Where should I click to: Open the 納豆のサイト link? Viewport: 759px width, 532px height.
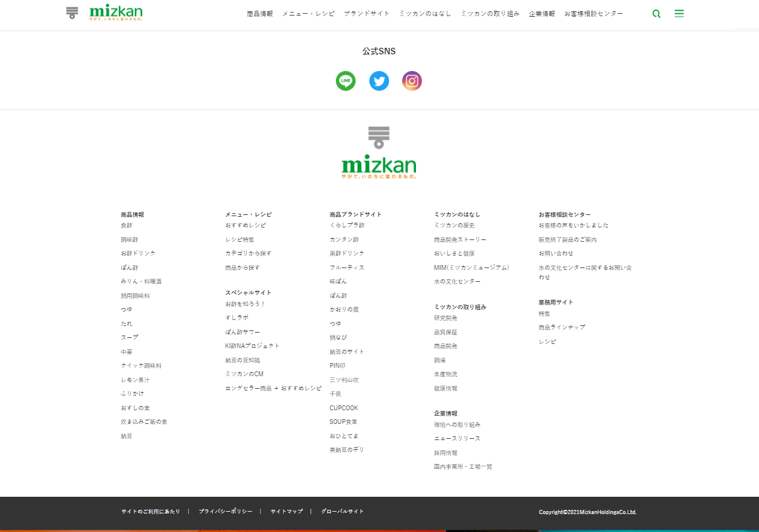click(347, 352)
